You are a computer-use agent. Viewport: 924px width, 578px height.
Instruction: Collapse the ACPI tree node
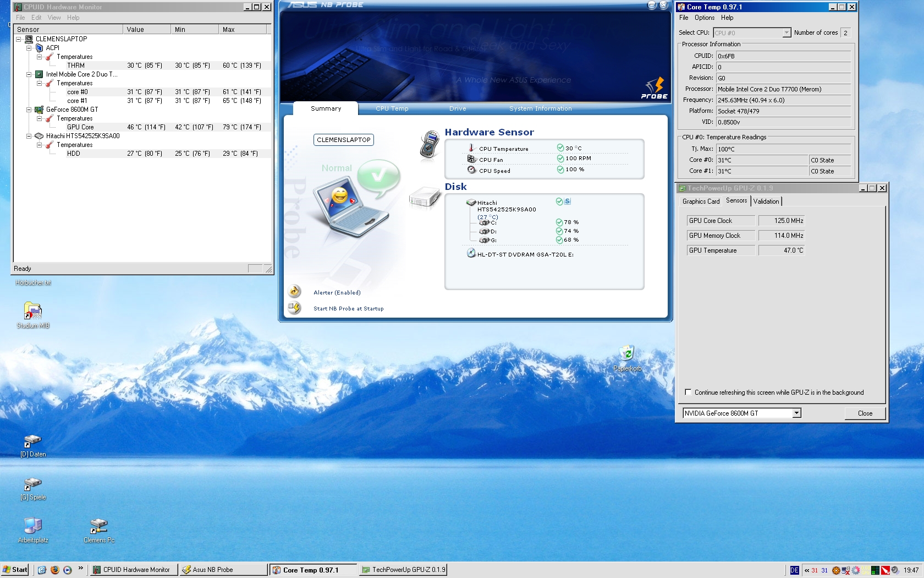pos(29,48)
